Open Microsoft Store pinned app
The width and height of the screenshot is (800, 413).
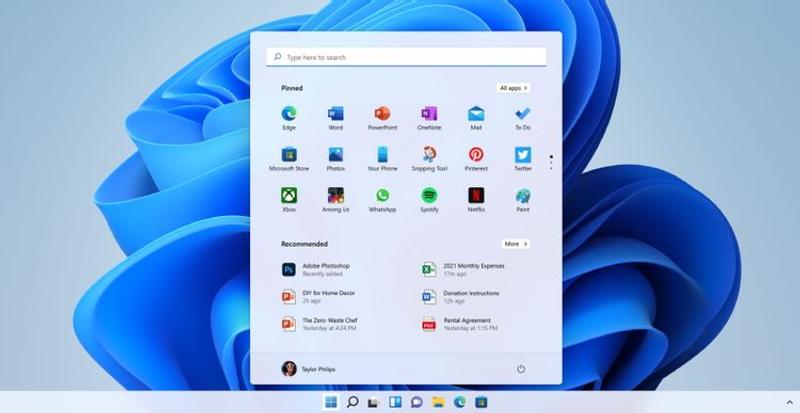(289, 159)
